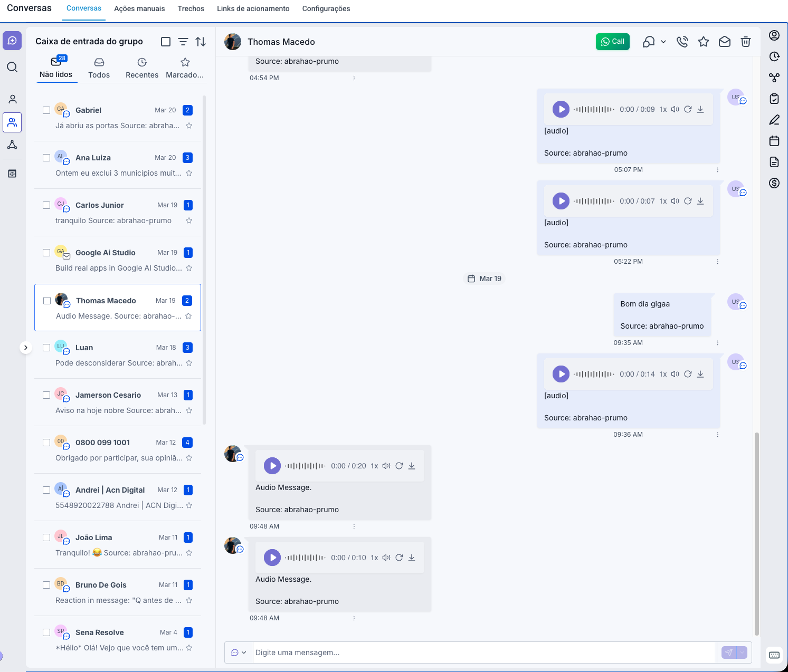This screenshot has height=672, width=788.
Task: Click the phone call icon in header
Action: tap(682, 42)
